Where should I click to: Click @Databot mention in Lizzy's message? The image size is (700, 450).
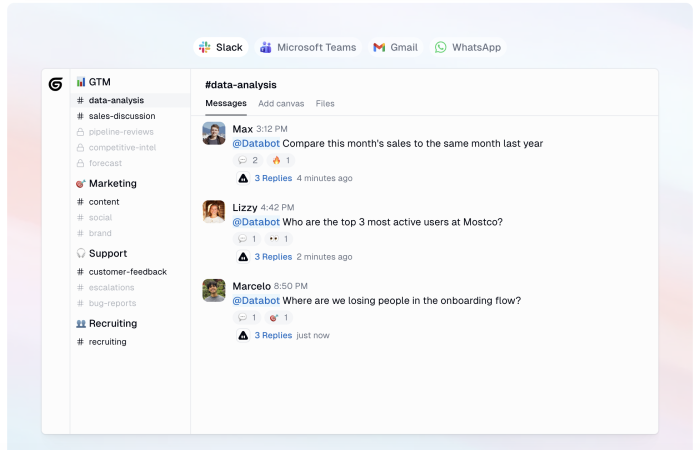[x=256, y=222]
